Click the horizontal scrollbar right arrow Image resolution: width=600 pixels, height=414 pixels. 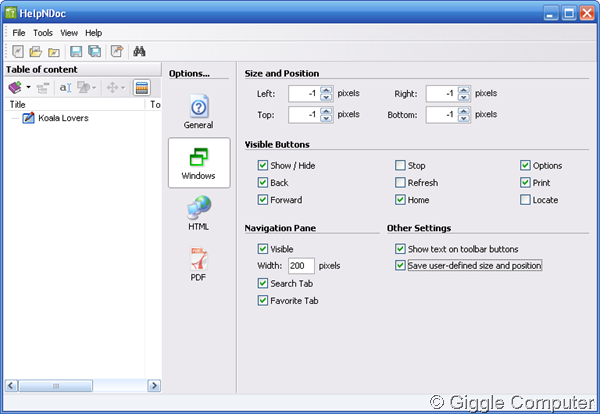154,385
